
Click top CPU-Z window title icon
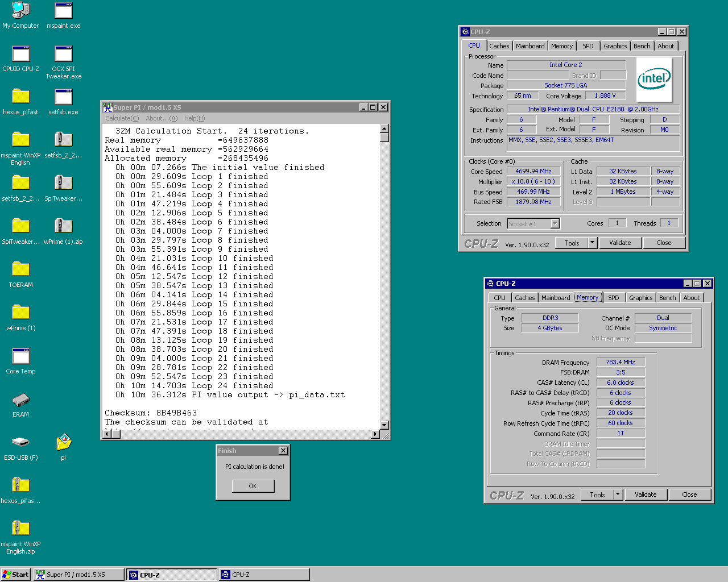[x=465, y=32]
